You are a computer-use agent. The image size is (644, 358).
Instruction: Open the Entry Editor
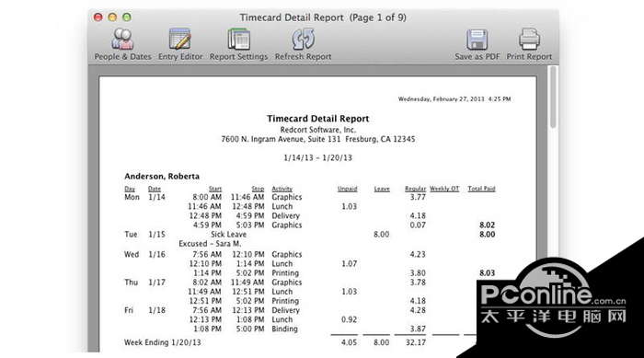pos(180,44)
